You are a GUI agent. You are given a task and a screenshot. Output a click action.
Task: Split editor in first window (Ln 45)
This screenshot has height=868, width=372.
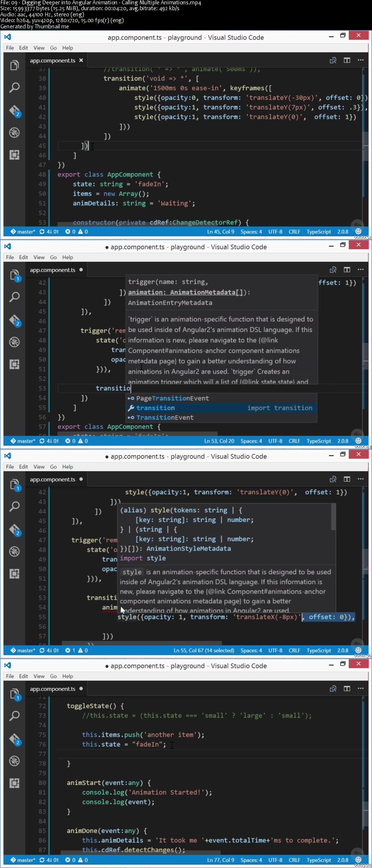pyautogui.click(x=347, y=60)
